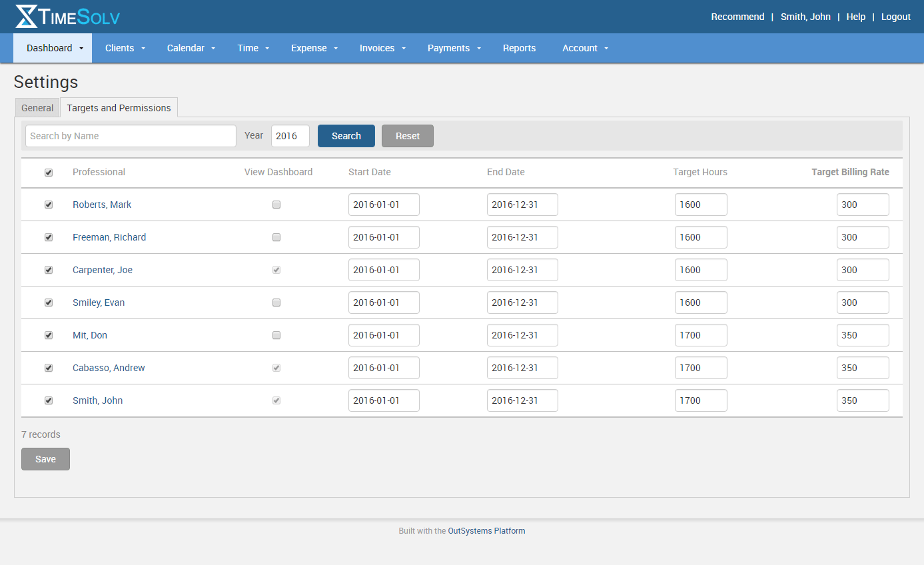Image resolution: width=924 pixels, height=565 pixels.
Task: Select the Targets and Permissions tab
Action: click(119, 107)
